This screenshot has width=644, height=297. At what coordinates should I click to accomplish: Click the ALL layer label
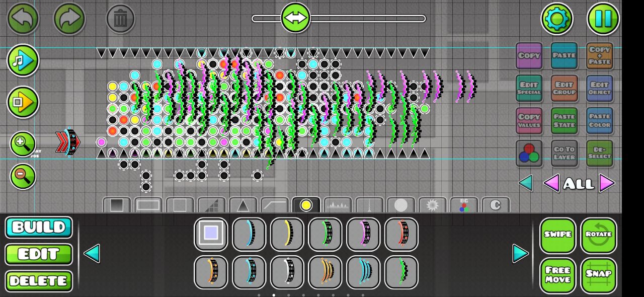[579, 184]
